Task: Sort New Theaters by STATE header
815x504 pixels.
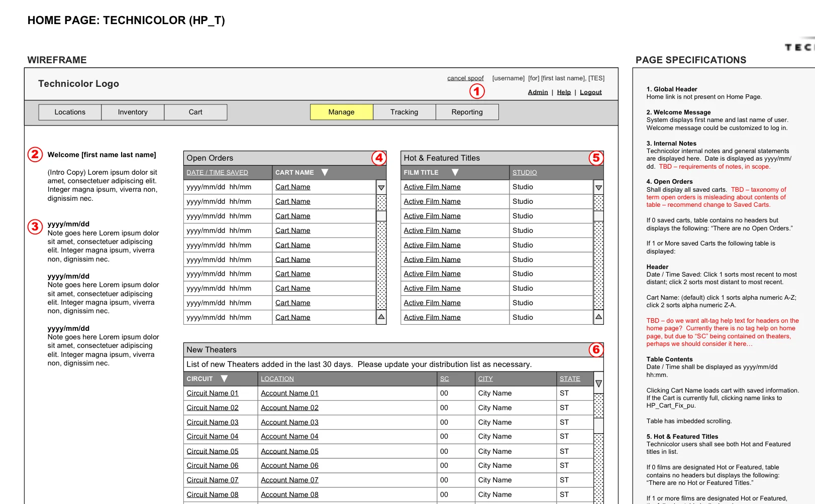Action: pyautogui.click(x=570, y=379)
